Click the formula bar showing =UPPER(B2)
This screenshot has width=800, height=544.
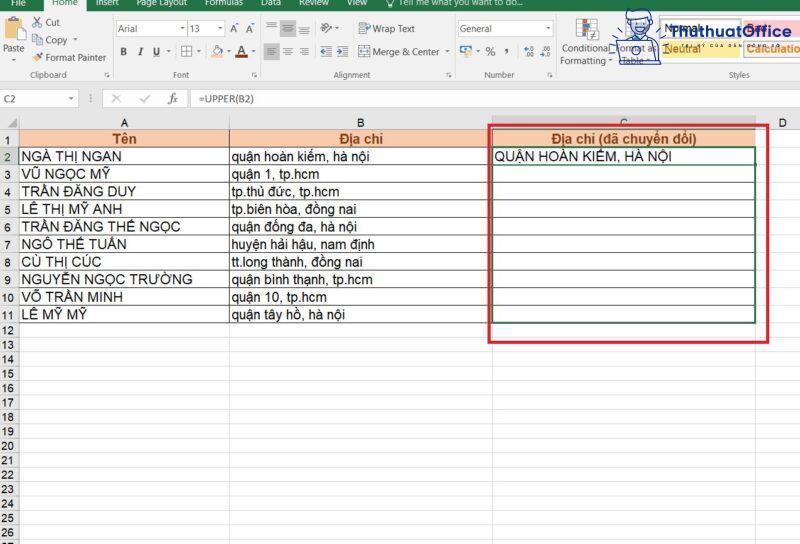(494, 98)
